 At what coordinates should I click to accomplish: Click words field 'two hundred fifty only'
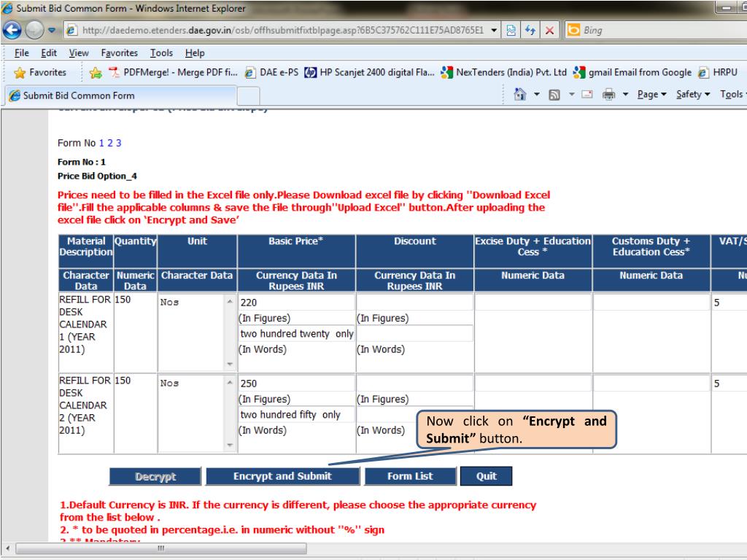(296, 415)
